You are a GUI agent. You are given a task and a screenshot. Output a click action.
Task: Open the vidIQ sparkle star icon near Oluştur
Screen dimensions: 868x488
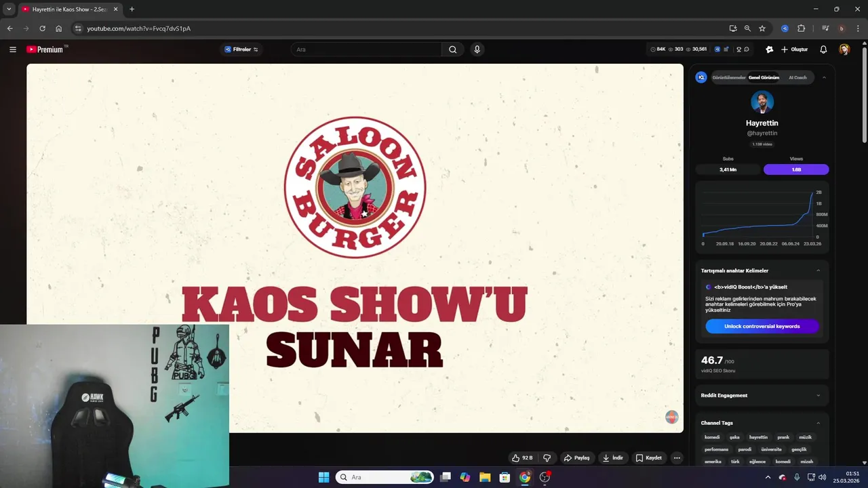[769, 49]
